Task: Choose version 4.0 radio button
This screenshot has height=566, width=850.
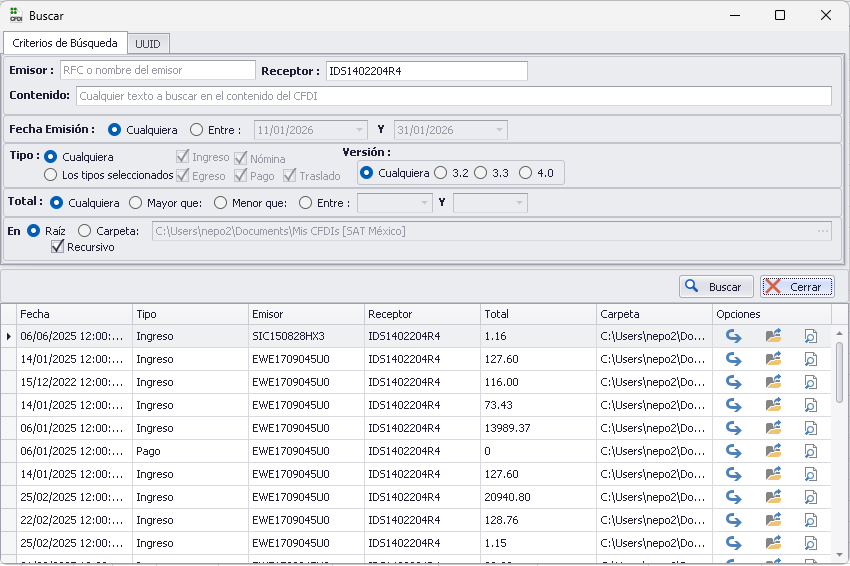Action: [x=524, y=173]
